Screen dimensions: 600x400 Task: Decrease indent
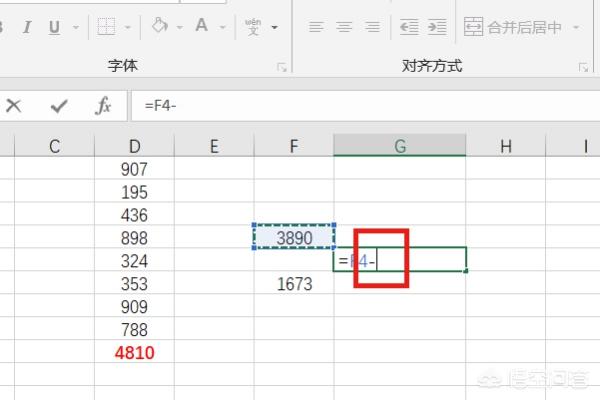tap(409, 27)
